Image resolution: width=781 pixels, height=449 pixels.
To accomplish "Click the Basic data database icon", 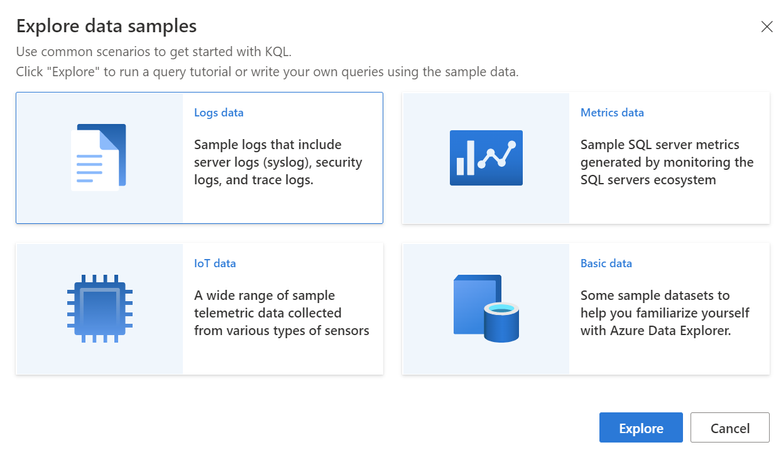I will (x=486, y=308).
